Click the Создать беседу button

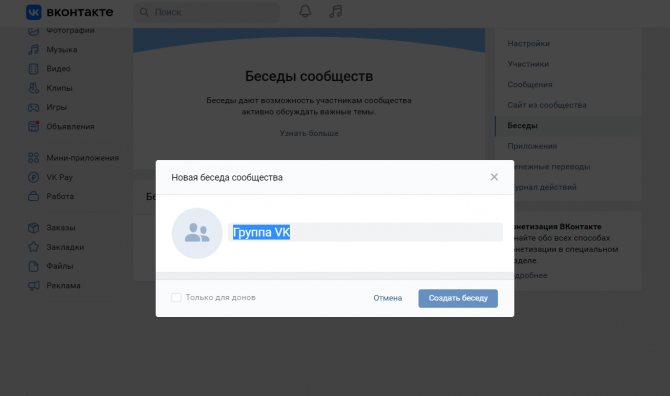[x=458, y=298]
